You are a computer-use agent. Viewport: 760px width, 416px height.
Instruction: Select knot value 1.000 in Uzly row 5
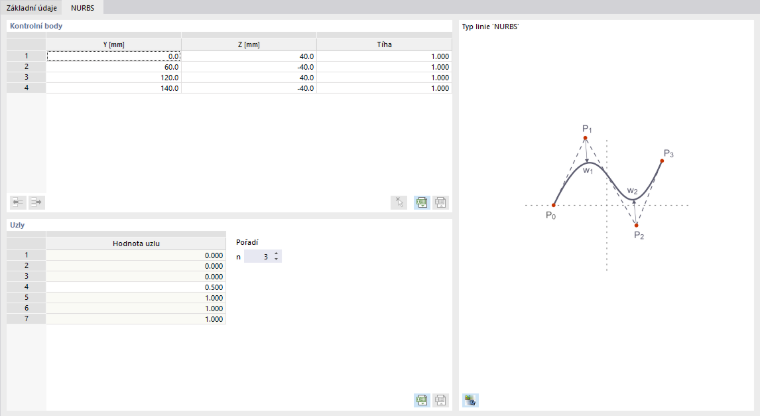click(136, 298)
